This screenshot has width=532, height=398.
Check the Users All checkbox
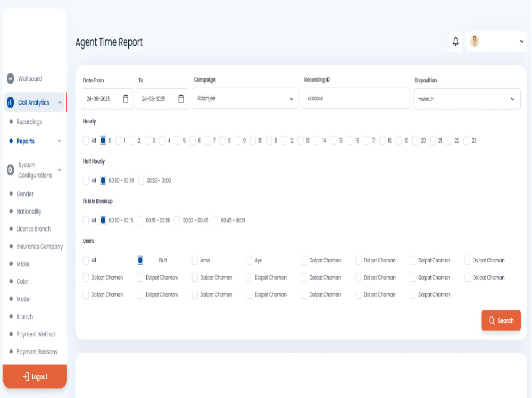[86, 260]
